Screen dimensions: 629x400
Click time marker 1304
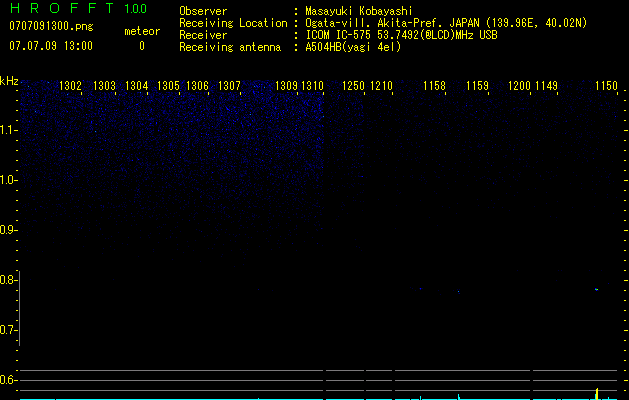coord(137,86)
